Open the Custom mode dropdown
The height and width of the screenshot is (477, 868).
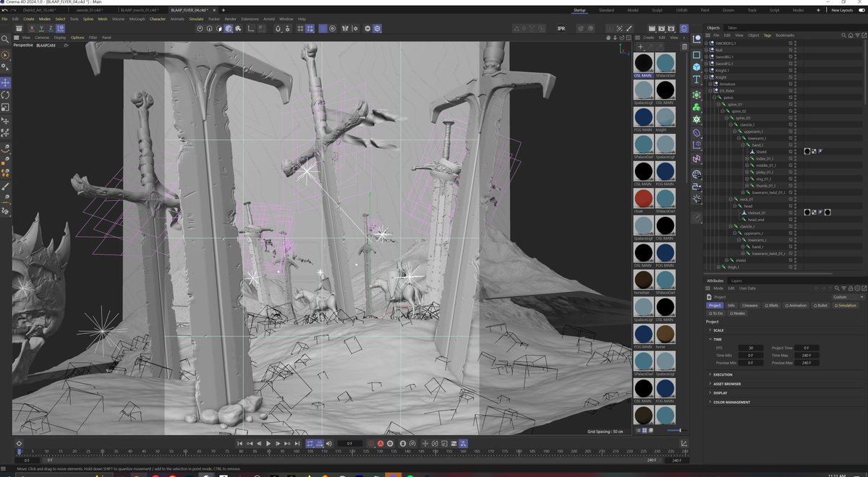[x=848, y=297]
